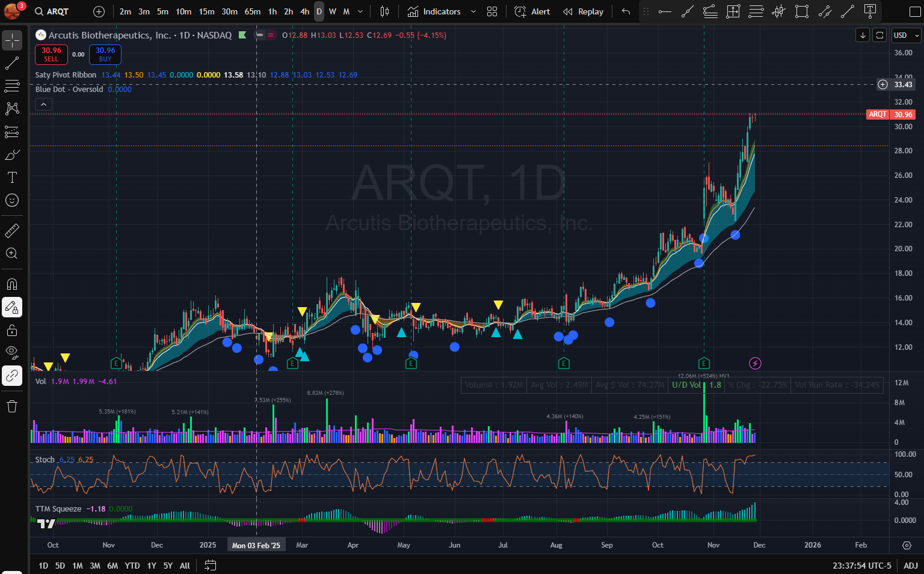Screen dimensions: 924x574
Task: Toggle magnet mode
Action: 12,284
